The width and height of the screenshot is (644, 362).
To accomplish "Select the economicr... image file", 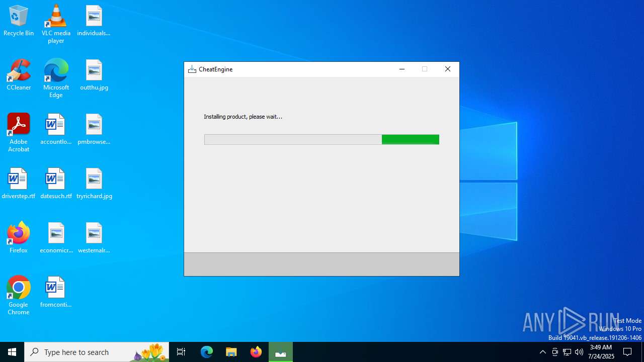I will [56, 237].
